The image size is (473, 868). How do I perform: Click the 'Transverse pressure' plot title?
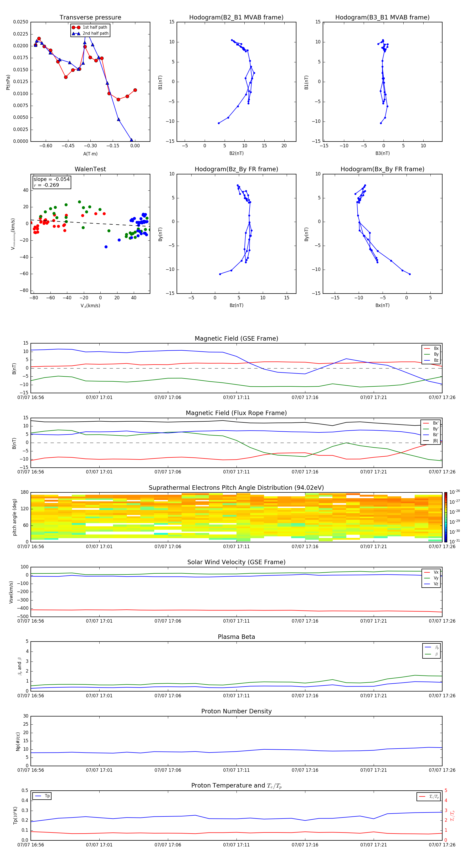[x=90, y=18]
